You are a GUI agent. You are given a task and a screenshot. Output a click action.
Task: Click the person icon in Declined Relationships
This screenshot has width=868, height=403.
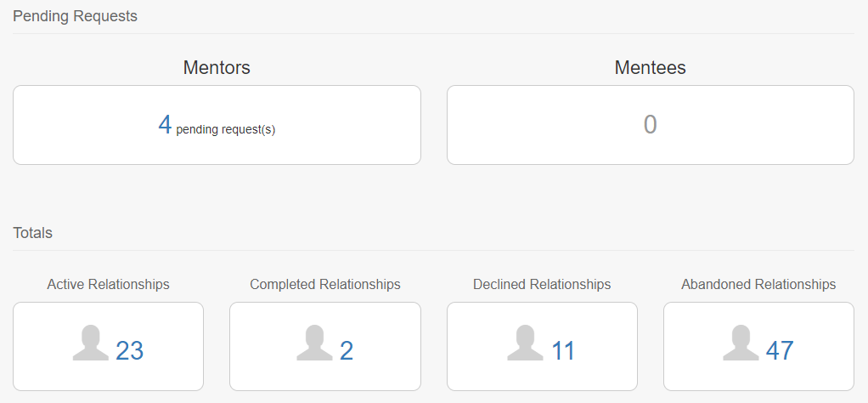(x=526, y=343)
